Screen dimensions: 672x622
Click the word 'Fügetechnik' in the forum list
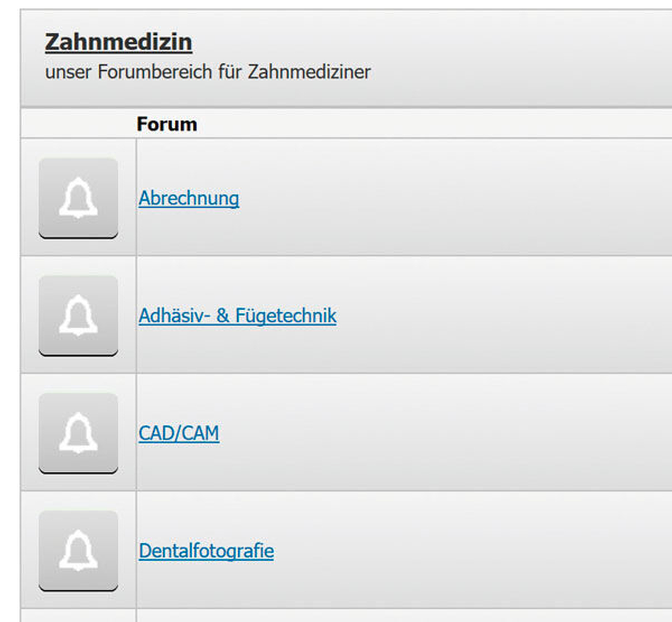(x=286, y=316)
